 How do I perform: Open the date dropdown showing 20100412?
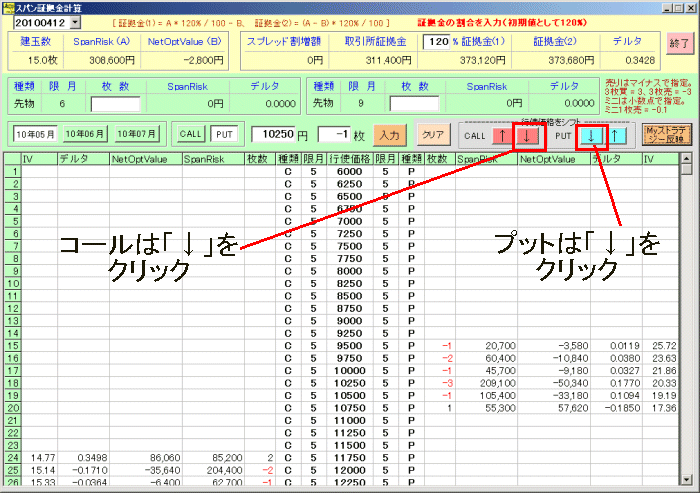(x=75, y=22)
